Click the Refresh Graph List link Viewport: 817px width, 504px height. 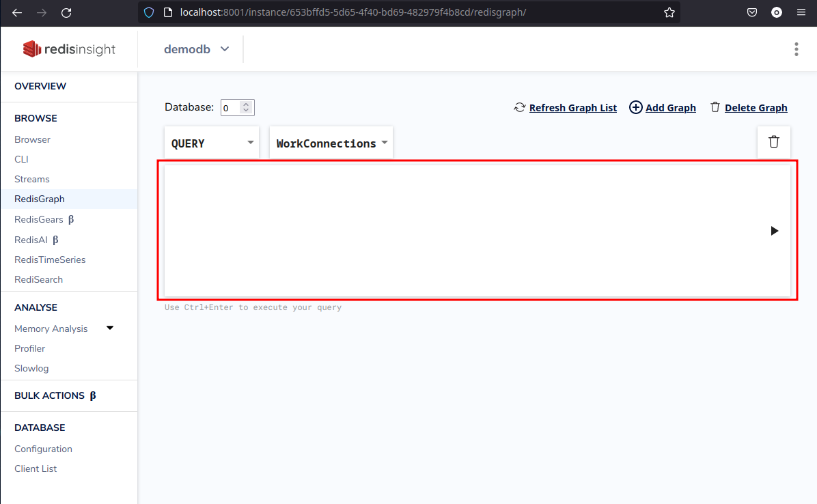[573, 108]
